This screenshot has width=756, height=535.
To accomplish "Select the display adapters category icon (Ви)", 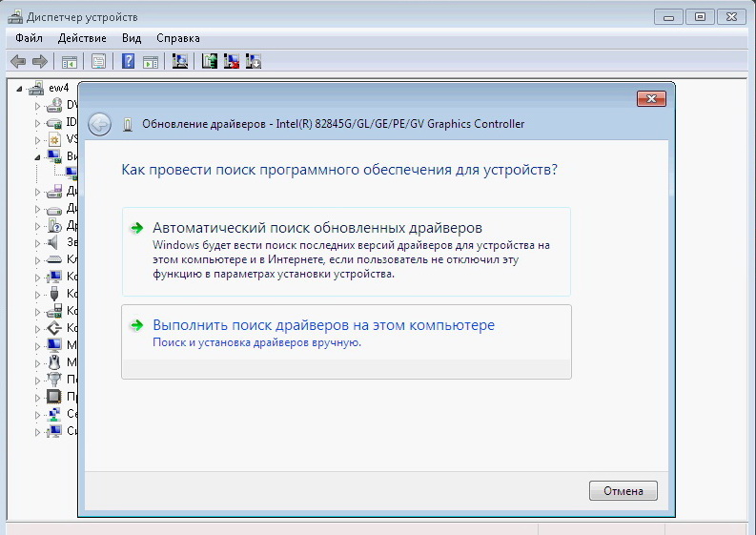I will 54,156.
